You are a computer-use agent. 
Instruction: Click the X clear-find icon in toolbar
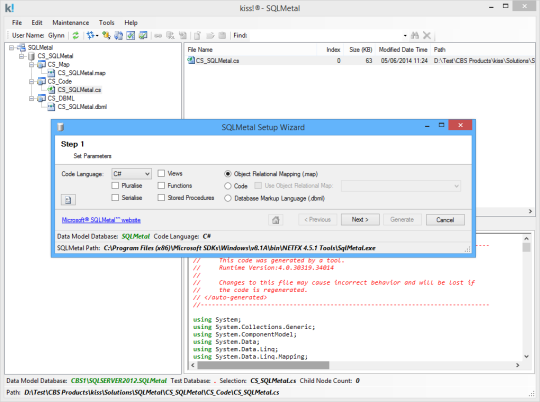click(427, 35)
